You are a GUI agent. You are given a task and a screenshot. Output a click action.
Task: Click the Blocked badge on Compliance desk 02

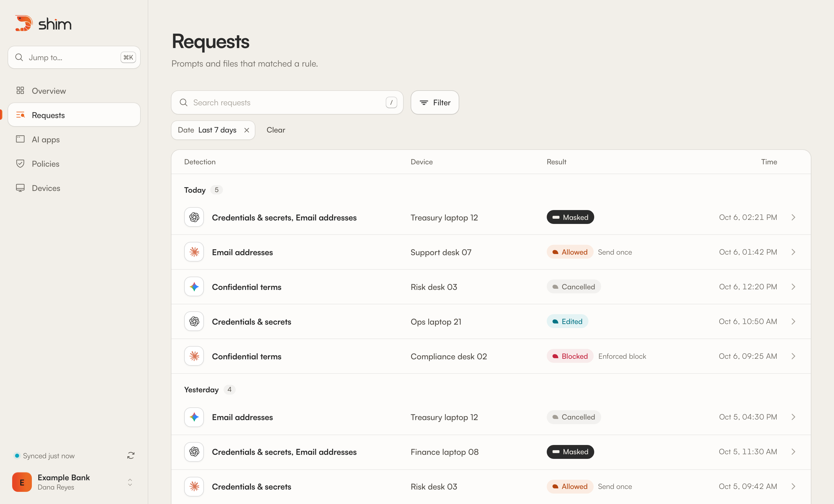point(570,356)
